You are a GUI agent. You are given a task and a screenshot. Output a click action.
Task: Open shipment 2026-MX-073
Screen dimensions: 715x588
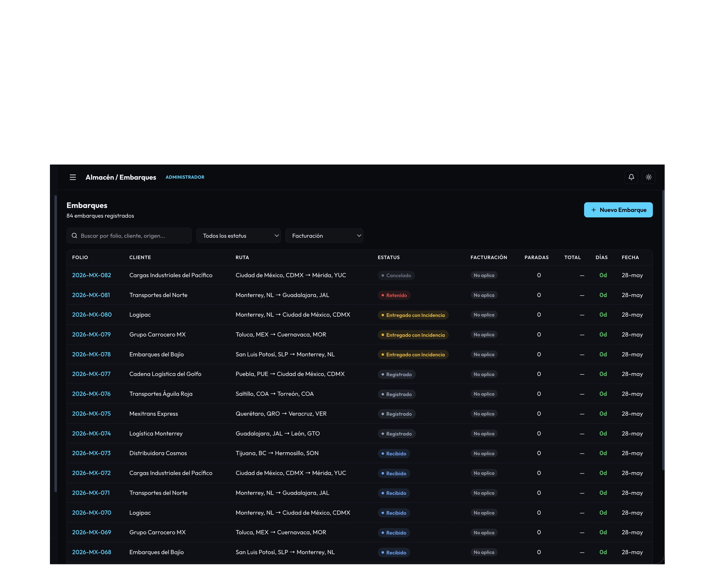(91, 453)
